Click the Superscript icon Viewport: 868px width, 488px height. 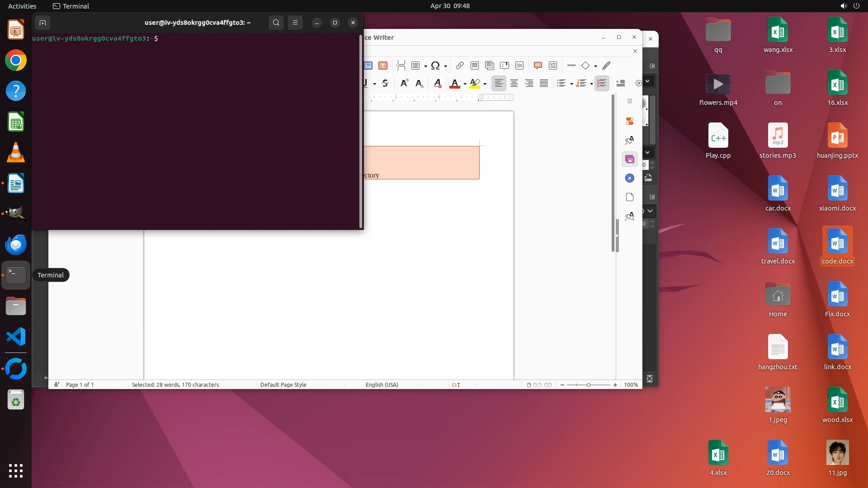404,84
